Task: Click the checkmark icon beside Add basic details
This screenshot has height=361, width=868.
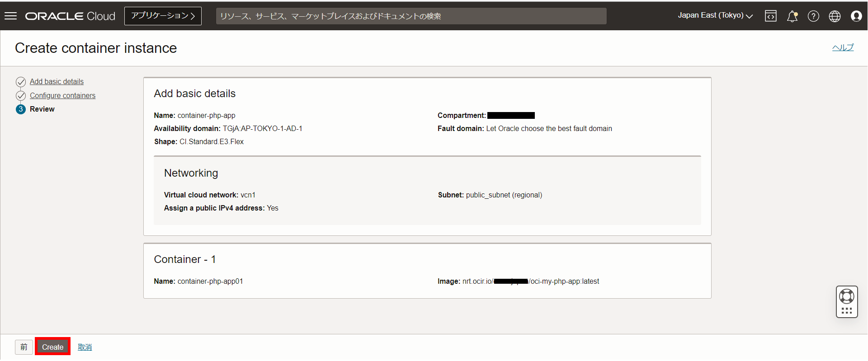Action: click(x=21, y=82)
